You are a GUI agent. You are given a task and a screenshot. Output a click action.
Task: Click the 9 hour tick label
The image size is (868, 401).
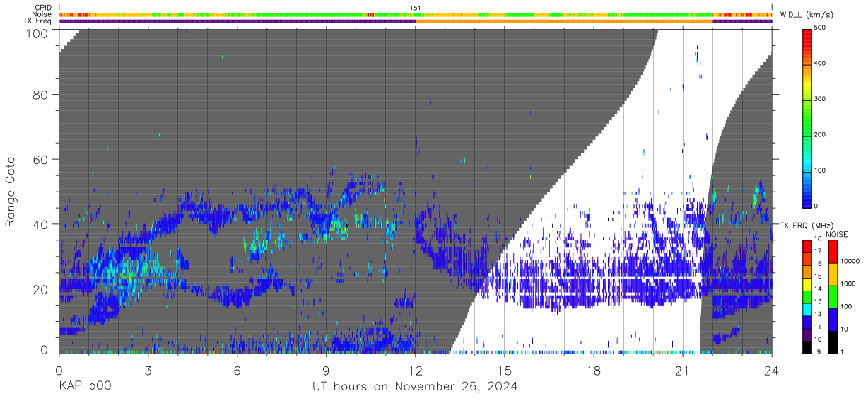tap(327, 371)
